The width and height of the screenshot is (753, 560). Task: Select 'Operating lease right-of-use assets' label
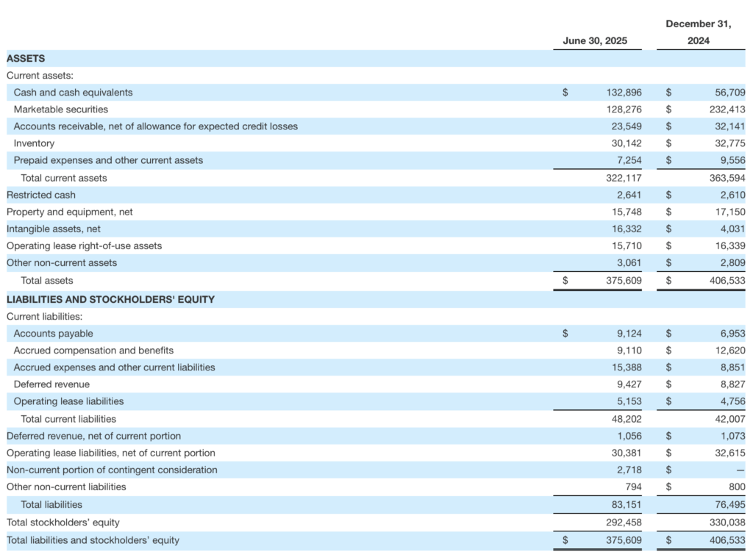point(84,245)
